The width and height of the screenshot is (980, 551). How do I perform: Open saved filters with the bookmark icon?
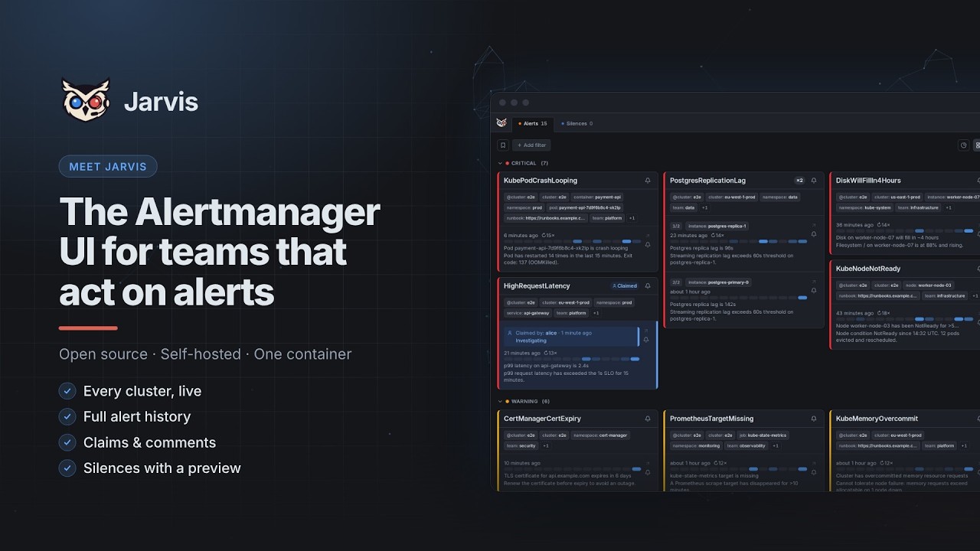click(503, 145)
